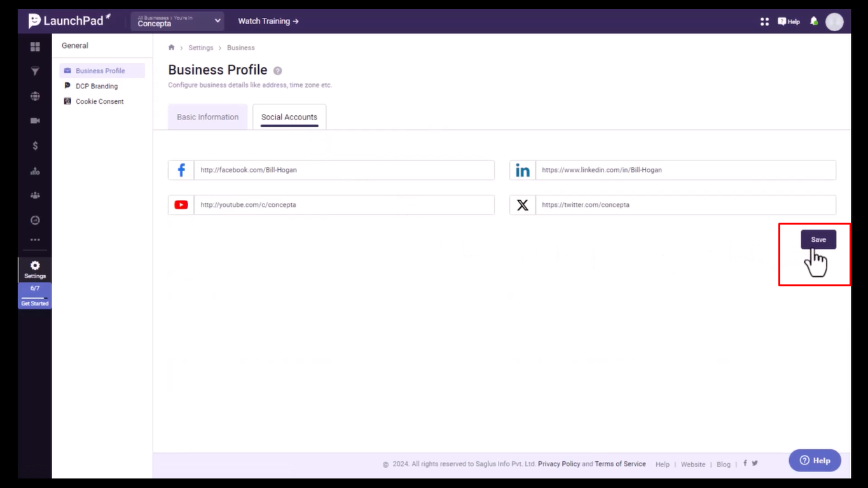
Task: Open the dashboard grid icon in sidebar
Action: pyautogui.click(x=35, y=47)
